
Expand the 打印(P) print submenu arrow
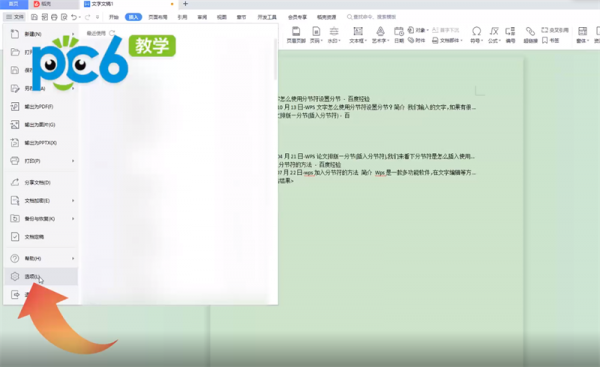click(73, 161)
